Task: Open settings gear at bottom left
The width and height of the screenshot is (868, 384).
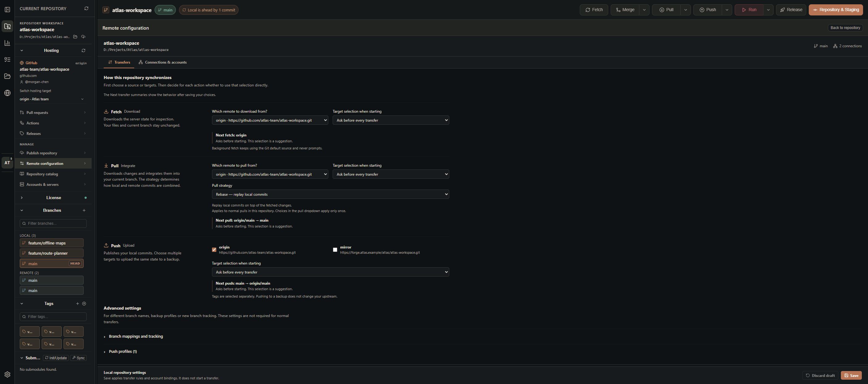Action: 7,374
